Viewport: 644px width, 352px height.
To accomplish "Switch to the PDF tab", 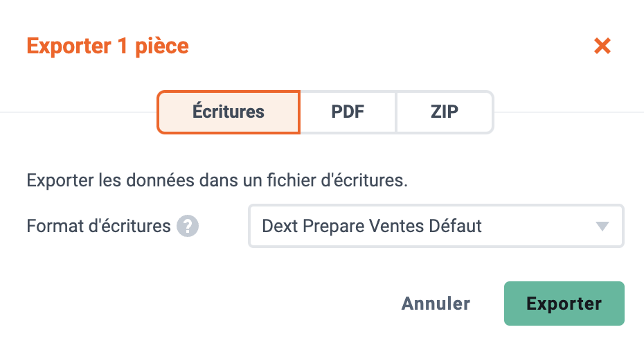I will click(348, 112).
